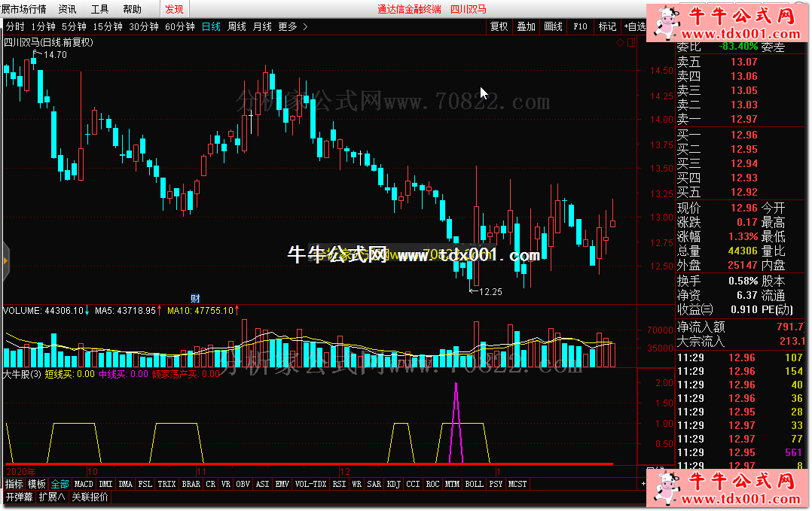Select the 日线 daily period
This screenshot has height=511, width=812.
pyautogui.click(x=211, y=26)
